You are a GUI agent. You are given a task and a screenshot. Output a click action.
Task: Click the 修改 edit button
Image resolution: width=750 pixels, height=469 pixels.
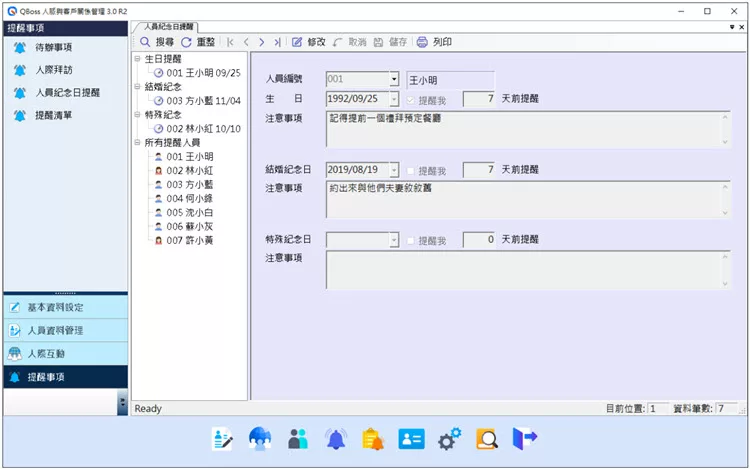coord(308,43)
